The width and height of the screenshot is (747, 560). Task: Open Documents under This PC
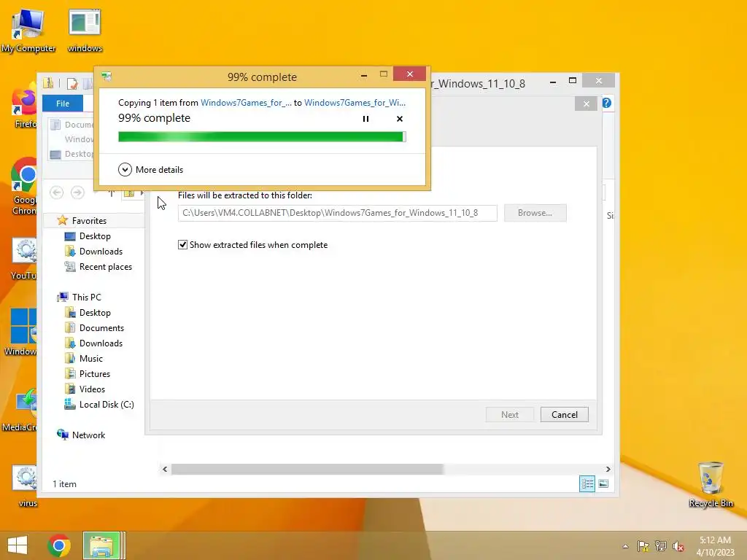[101, 327]
